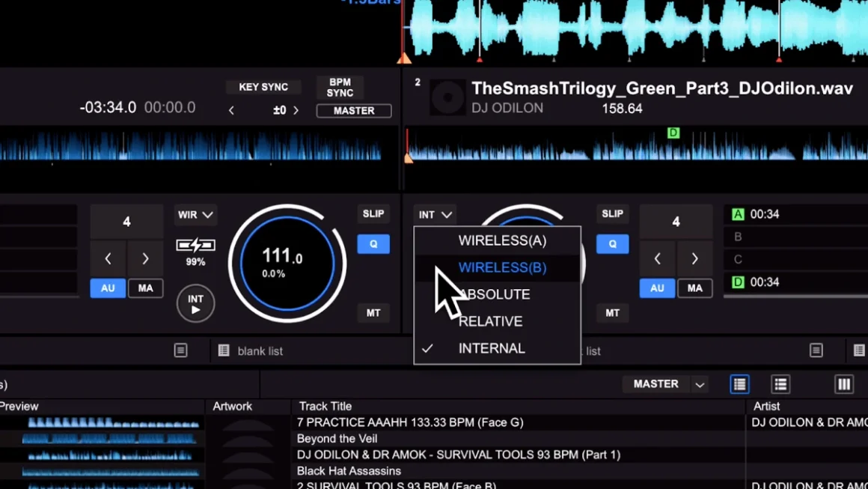Open the deck 1 WIR mode dropdown
Viewport: 868px width, 489px height.
point(195,215)
